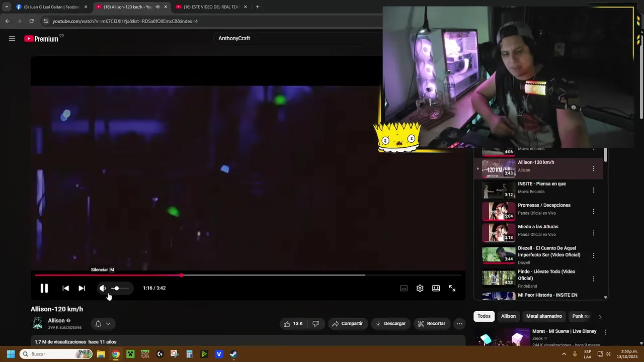Open options for Morat - Mi Suerte video
The height and width of the screenshot is (362, 644).
click(606, 332)
